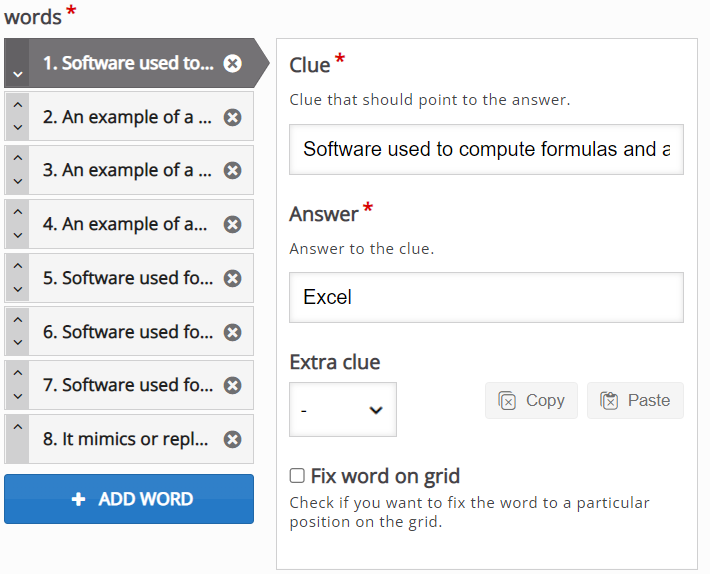Move word 8 up with the arrow
The height and width of the screenshot is (574, 710).
click(18, 427)
